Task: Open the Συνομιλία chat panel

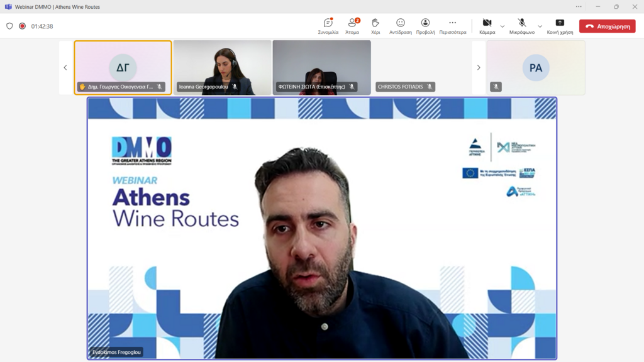Action: click(328, 26)
